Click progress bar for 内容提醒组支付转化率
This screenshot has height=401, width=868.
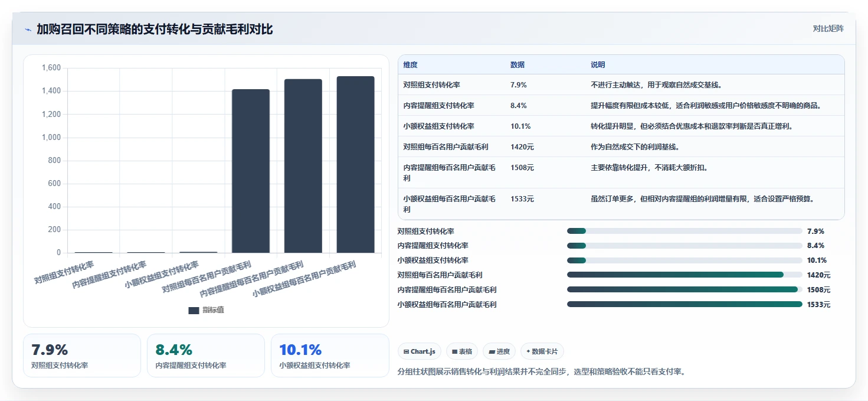point(684,246)
